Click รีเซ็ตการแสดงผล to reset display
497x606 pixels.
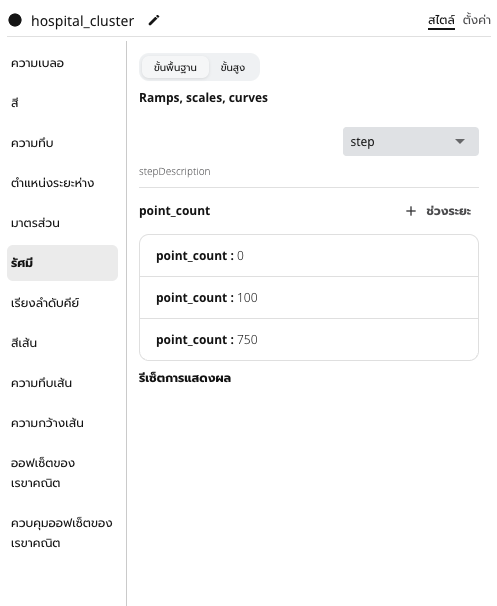tap(185, 378)
